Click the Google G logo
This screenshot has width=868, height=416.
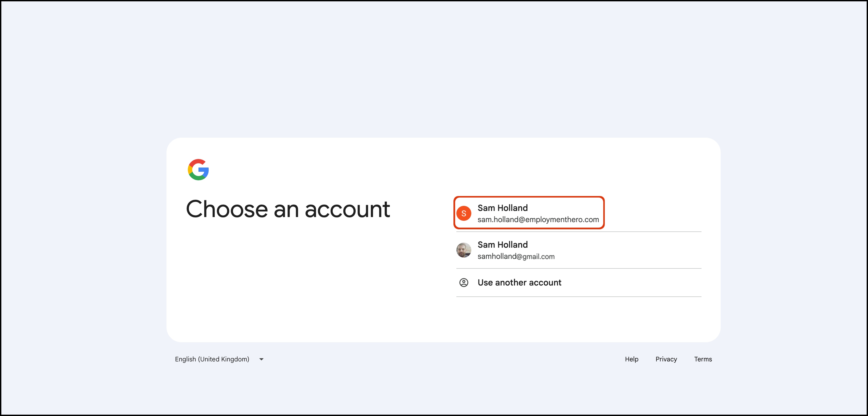coord(198,169)
